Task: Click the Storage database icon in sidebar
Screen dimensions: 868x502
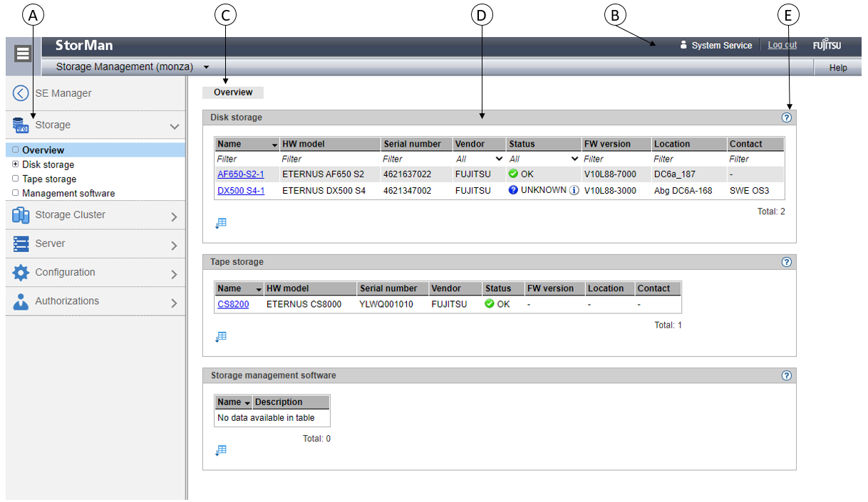Action: pos(21,125)
